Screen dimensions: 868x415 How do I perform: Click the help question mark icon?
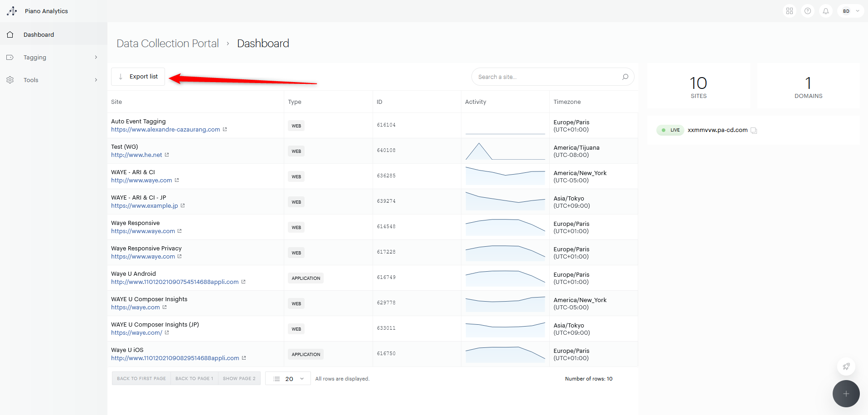[808, 11]
